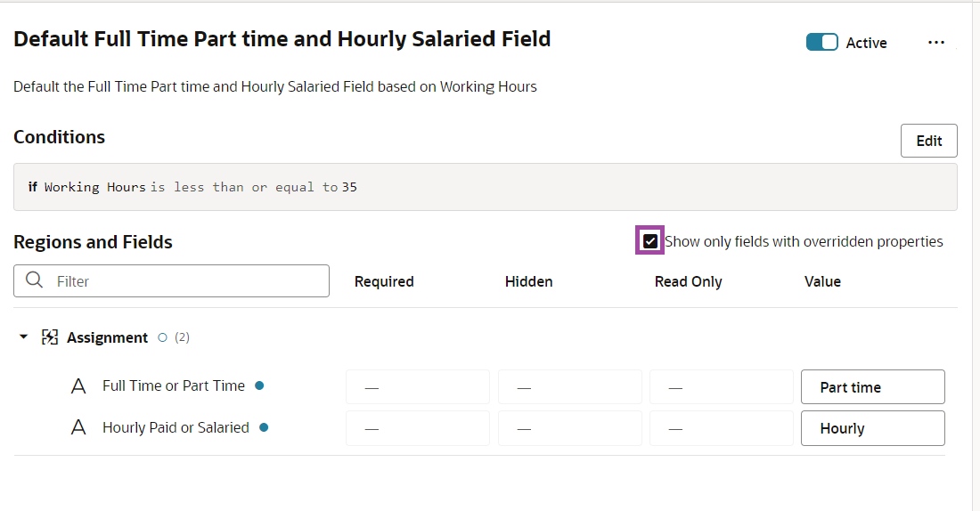
Task: Uncheck Show only fields with overridden properties
Action: [x=650, y=241]
